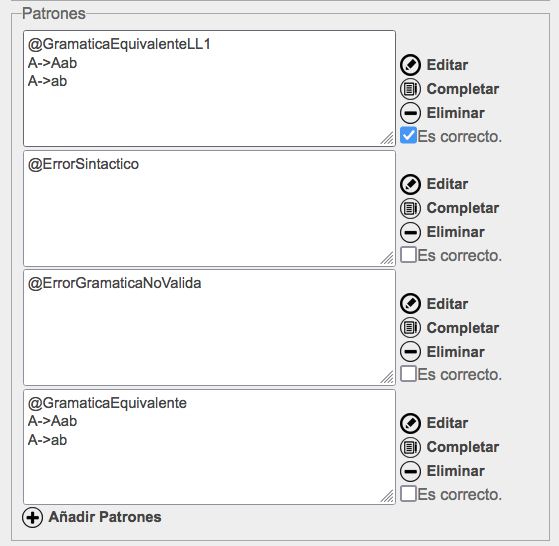Click the Añadir Patrones label
This screenshot has height=546, width=559.
coord(105,517)
